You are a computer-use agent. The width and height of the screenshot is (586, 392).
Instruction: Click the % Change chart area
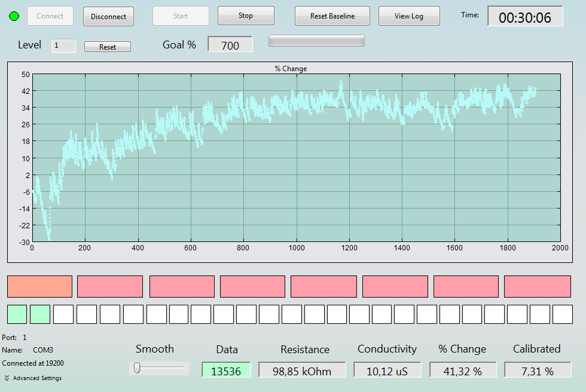[297, 158]
